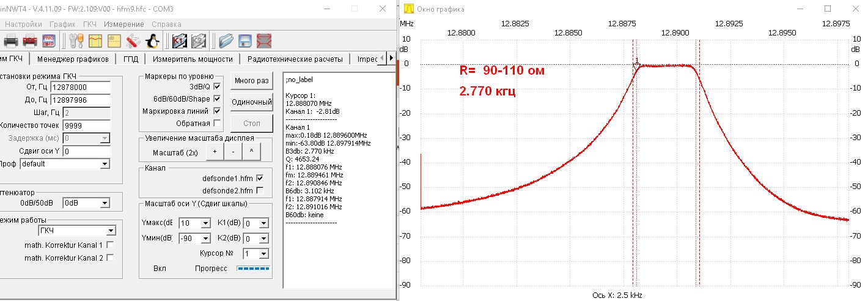Image resolution: width=868 pixels, height=301 pixels.
Task: Click the penguin icon in the toolbar
Action: [x=153, y=41]
